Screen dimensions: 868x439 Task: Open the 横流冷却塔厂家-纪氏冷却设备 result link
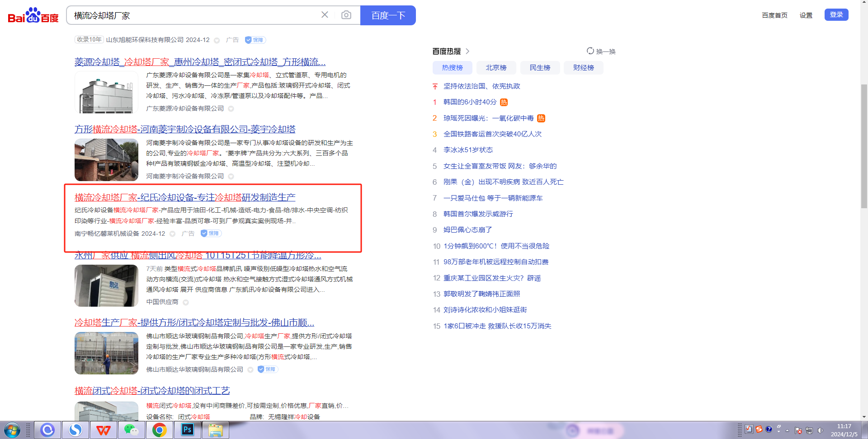tap(185, 197)
